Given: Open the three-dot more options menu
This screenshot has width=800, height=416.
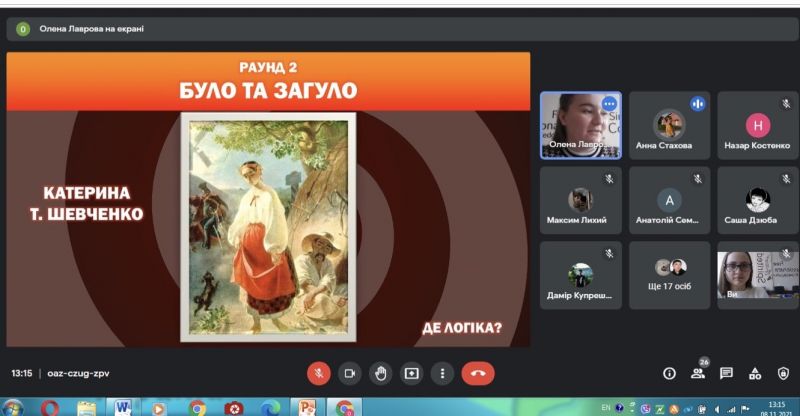Looking at the screenshot, I should point(442,374).
